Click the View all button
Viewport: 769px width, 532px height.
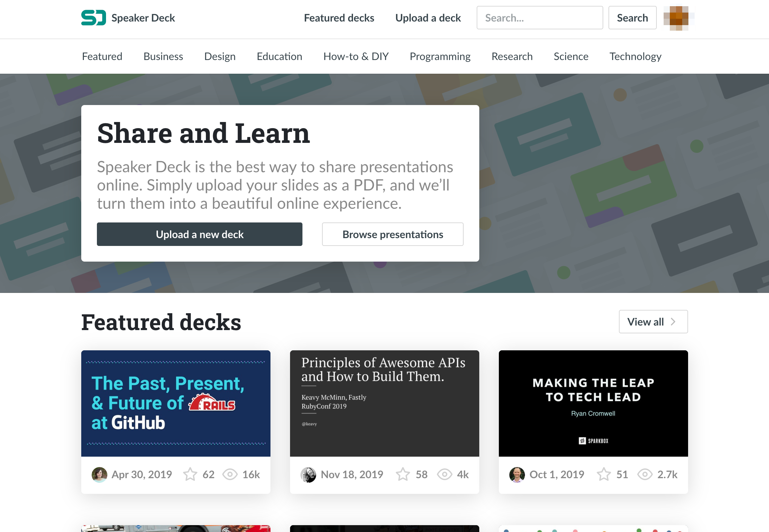tap(653, 322)
